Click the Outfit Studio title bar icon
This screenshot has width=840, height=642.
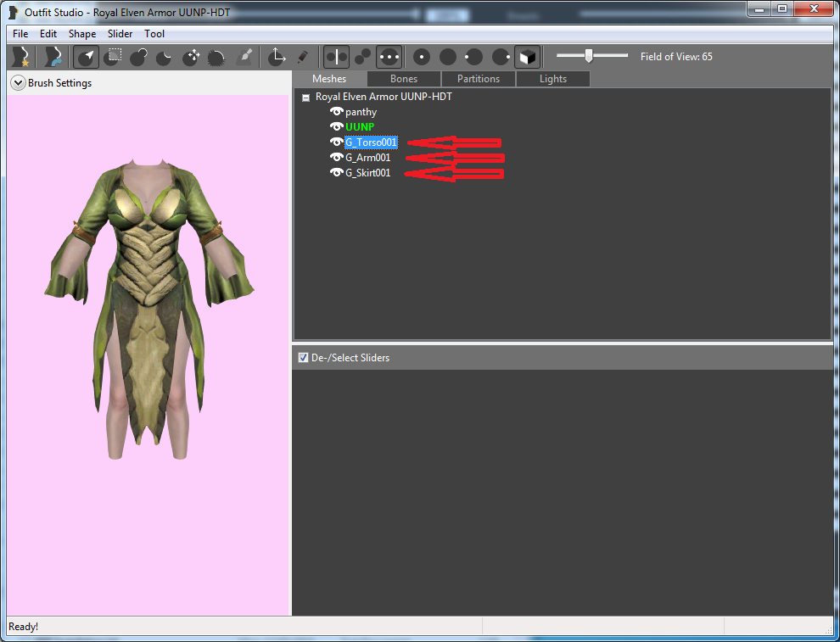(x=14, y=13)
